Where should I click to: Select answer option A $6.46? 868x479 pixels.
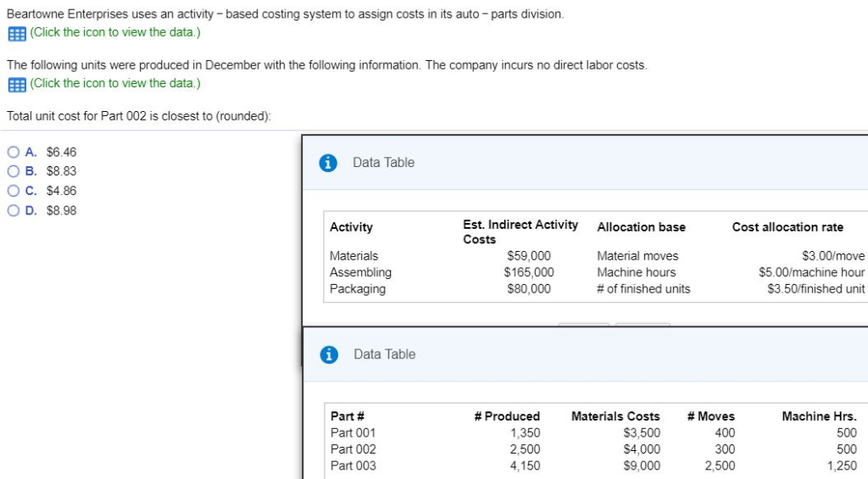click(x=14, y=152)
